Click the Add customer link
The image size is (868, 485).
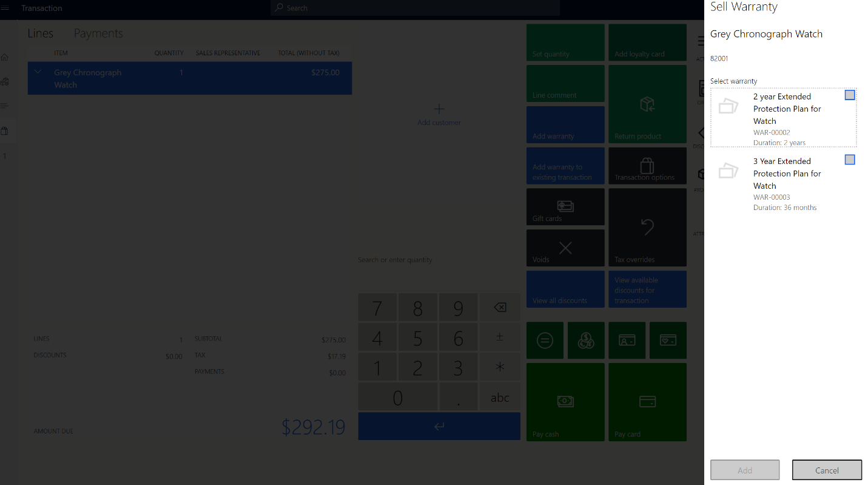pyautogui.click(x=439, y=123)
